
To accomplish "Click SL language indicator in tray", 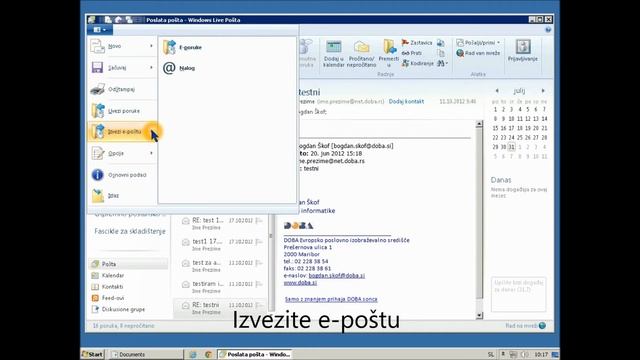I will coord(491,354).
